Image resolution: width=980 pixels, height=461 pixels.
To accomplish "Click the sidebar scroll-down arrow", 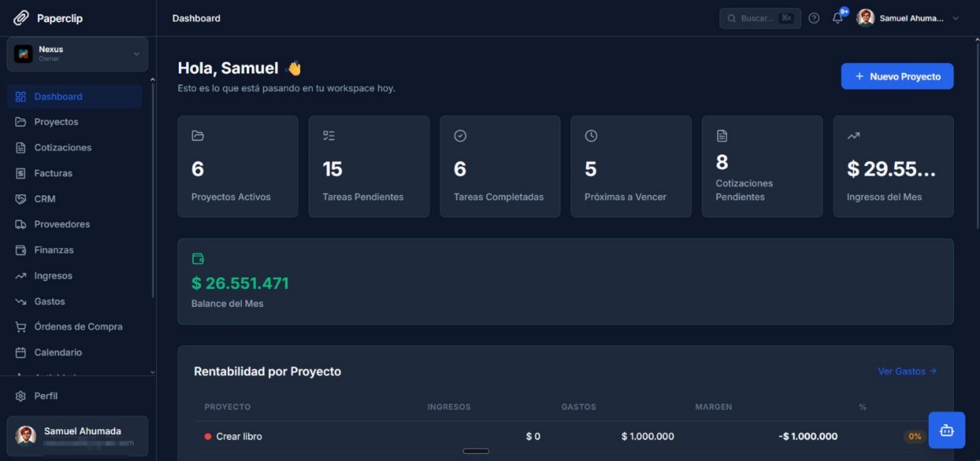I will point(153,372).
